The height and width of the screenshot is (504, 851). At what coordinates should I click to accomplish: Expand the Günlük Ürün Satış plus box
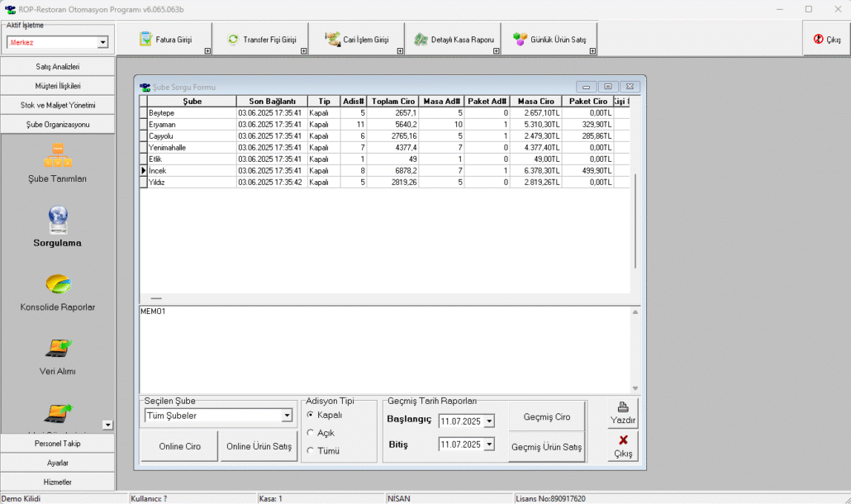592,51
